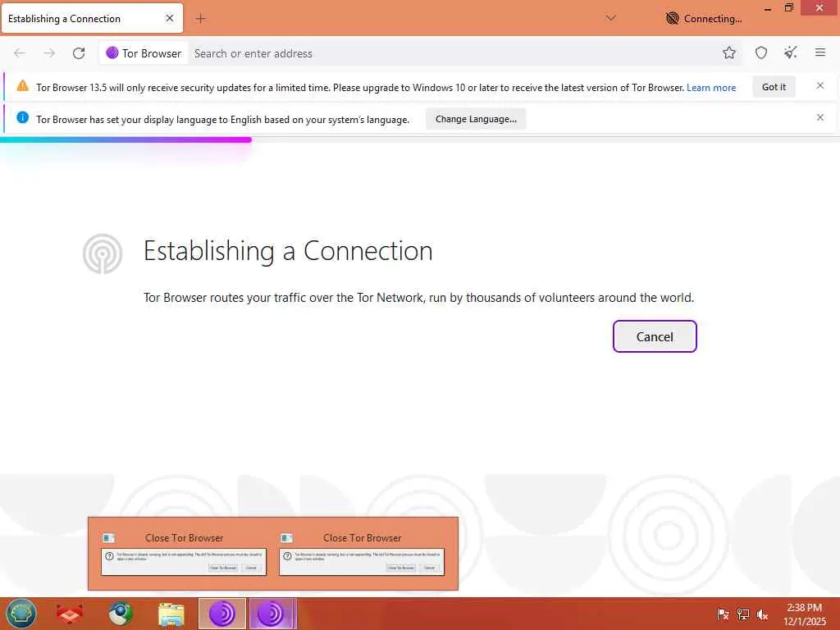Click the Change Language button
This screenshot has height=630, width=840.
coord(476,119)
